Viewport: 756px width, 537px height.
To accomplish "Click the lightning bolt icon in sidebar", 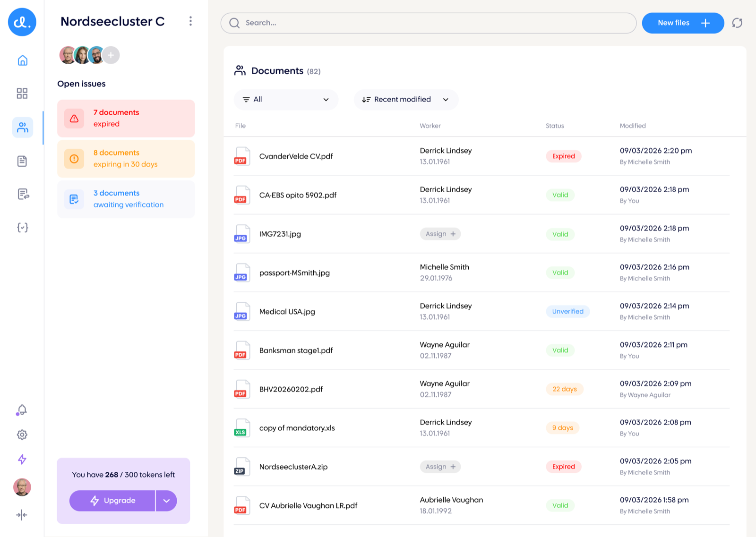I will coord(22,459).
